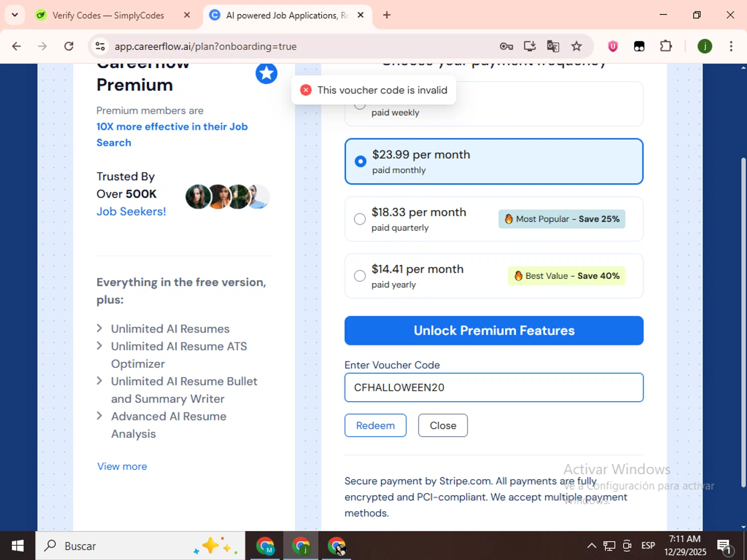Viewport: 747px width, 560px height.
Task: Click the Buscar taskbar search box
Action: (140, 546)
